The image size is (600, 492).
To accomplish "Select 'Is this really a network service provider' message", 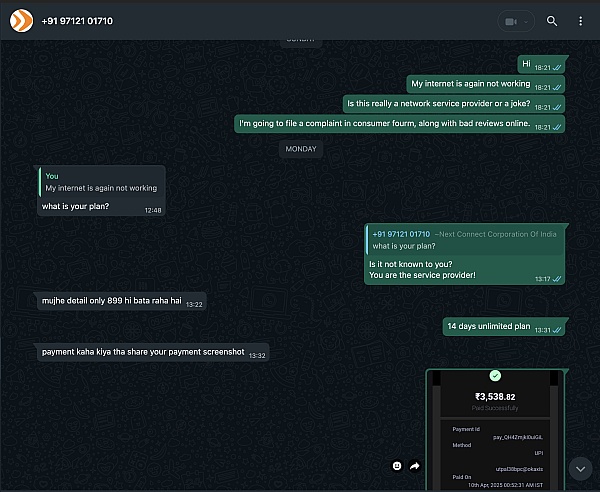I will 454,104.
